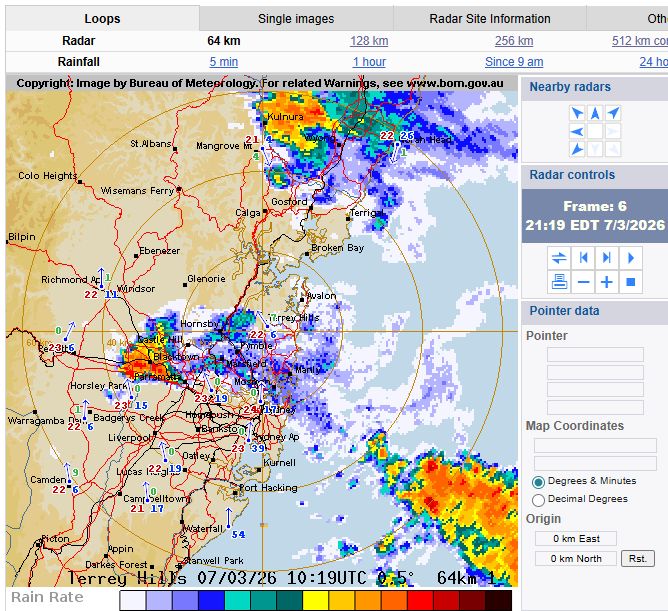This screenshot has height=611, width=668.
Task: Go to the north-east nearby radar
Action: tap(613, 113)
